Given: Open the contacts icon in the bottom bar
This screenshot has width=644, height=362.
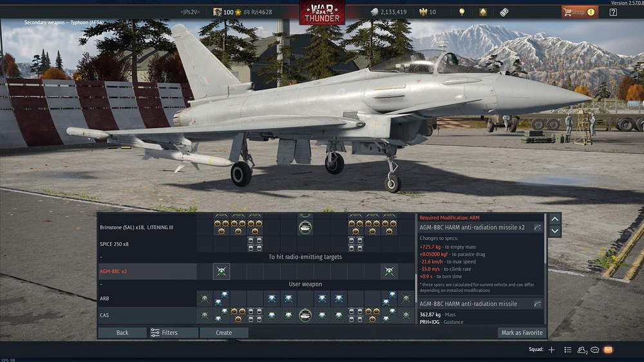Looking at the screenshot, I should coord(582,350).
